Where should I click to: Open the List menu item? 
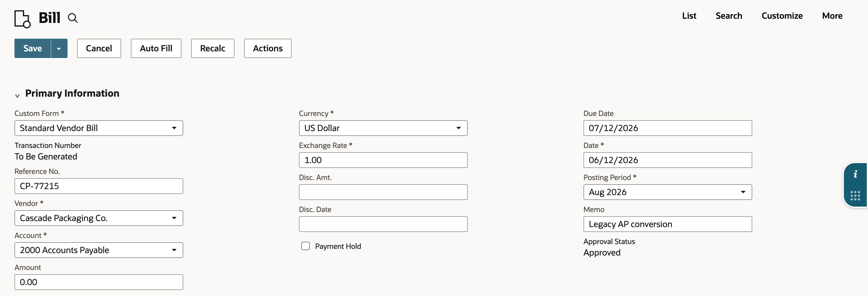(689, 16)
